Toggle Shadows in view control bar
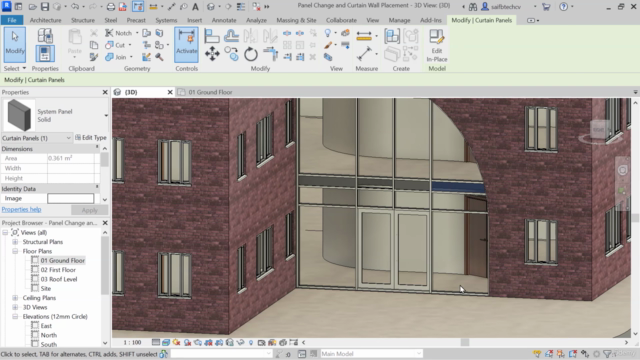The height and width of the screenshot is (360, 640). 187,342
